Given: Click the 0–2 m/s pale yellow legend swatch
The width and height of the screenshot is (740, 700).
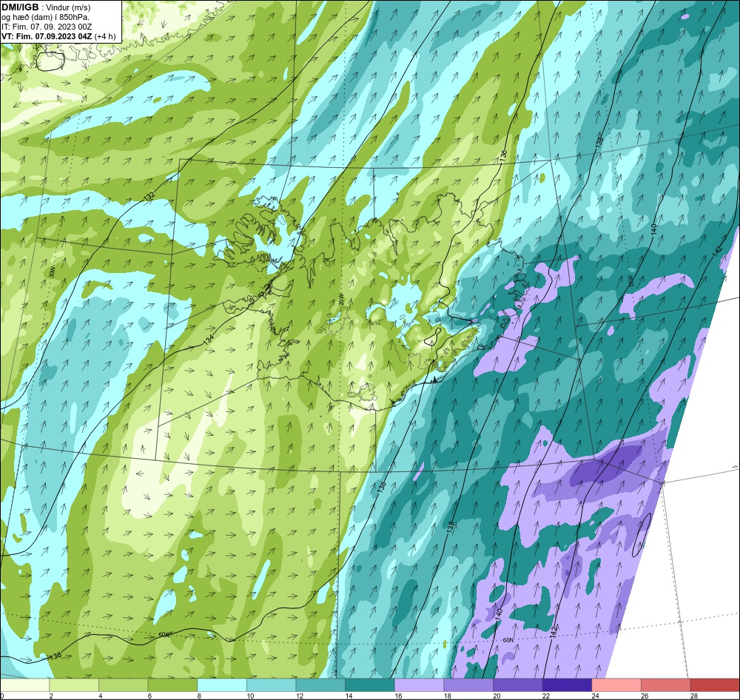Looking at the screenshot, I should tap(24, 684).
